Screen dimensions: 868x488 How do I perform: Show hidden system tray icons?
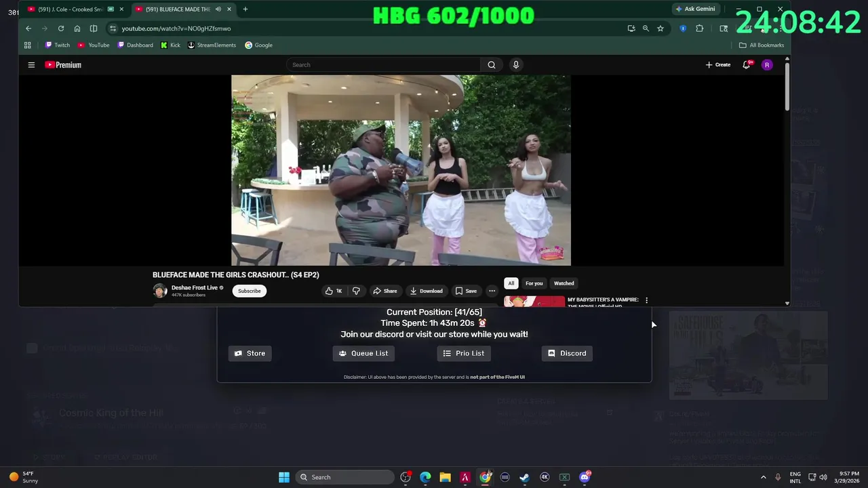click(763, 477)
